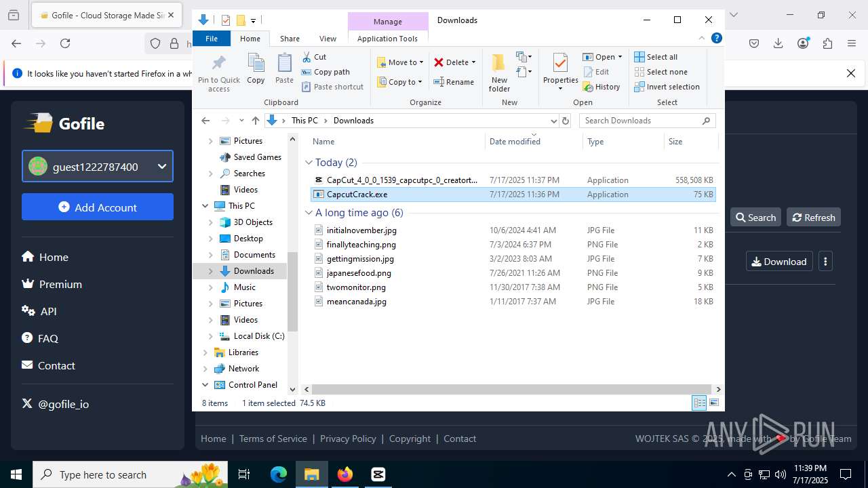Click the Copy ribbon icon
Screen dimensions: 868x488
(x=256, y=68)
